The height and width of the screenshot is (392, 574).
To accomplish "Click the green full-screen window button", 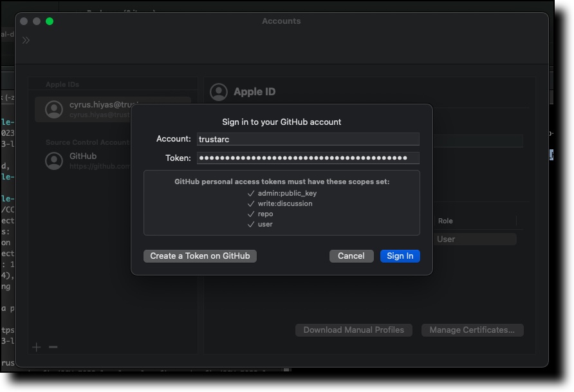I will coord(50,21).
